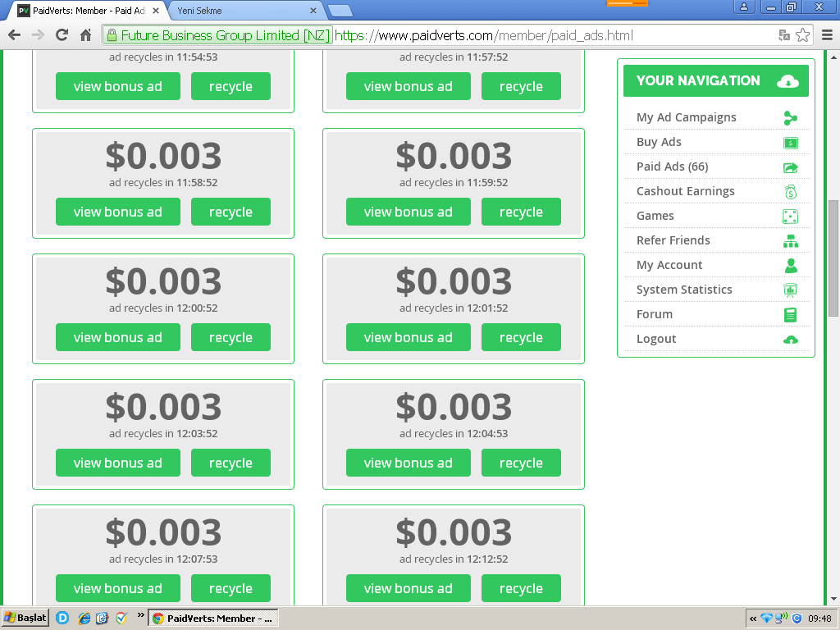840x630 pixels.
Task: Click the Refer Friends hierarchy icon
Action: [790, 241]
